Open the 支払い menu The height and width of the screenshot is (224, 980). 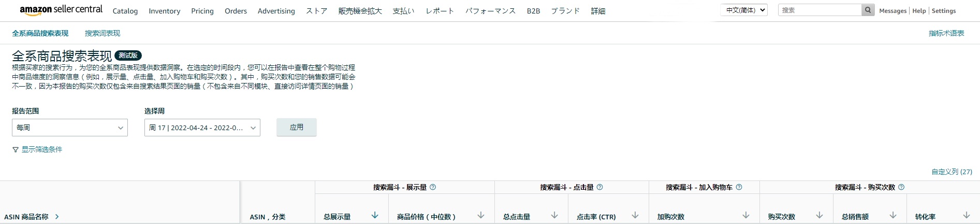tap(404, 11)
